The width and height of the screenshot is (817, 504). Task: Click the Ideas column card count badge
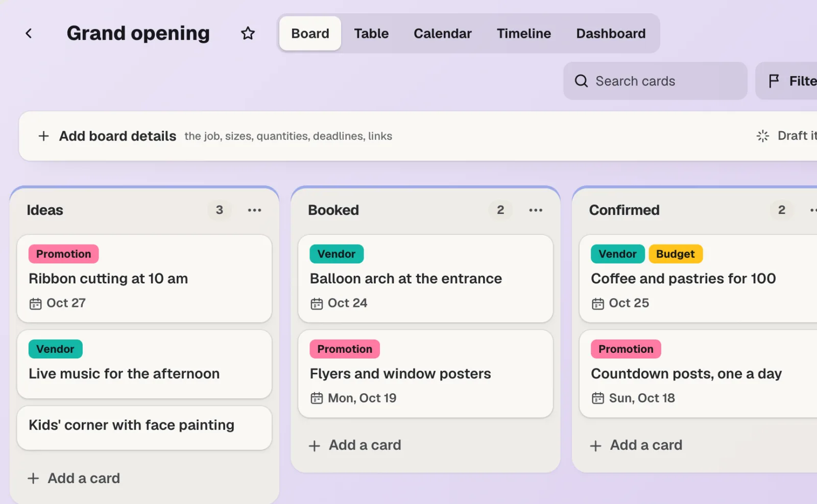220,210
